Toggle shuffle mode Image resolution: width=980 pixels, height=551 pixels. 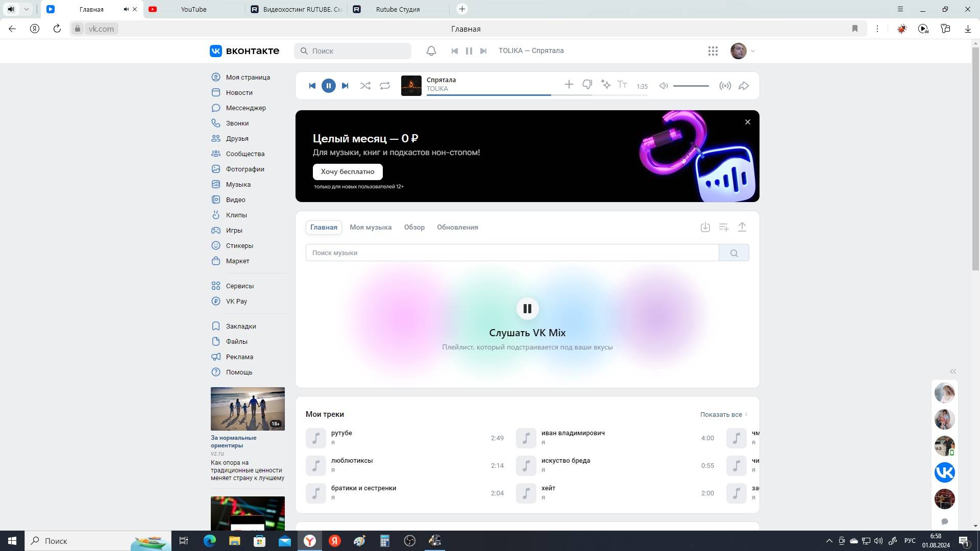[x=365, y=86]
